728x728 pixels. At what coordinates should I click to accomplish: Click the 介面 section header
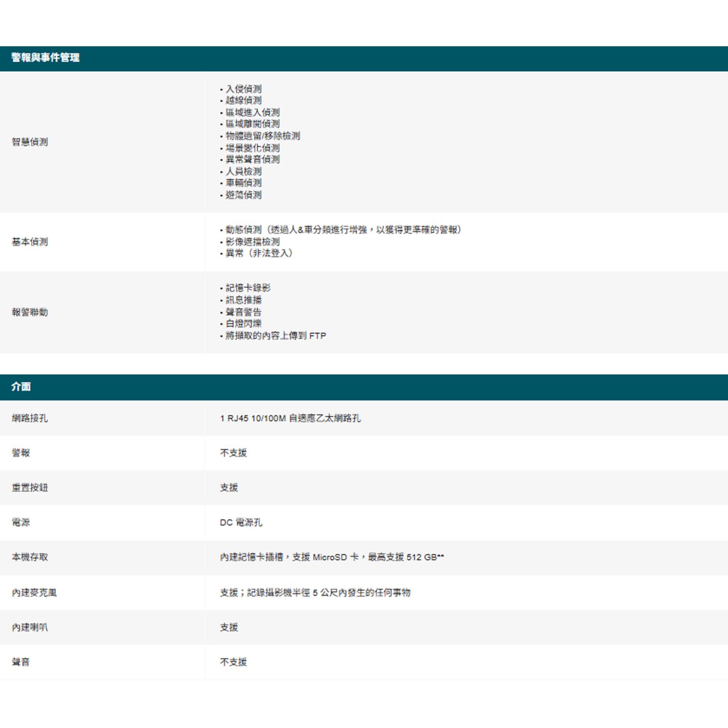tap(21, 387)
